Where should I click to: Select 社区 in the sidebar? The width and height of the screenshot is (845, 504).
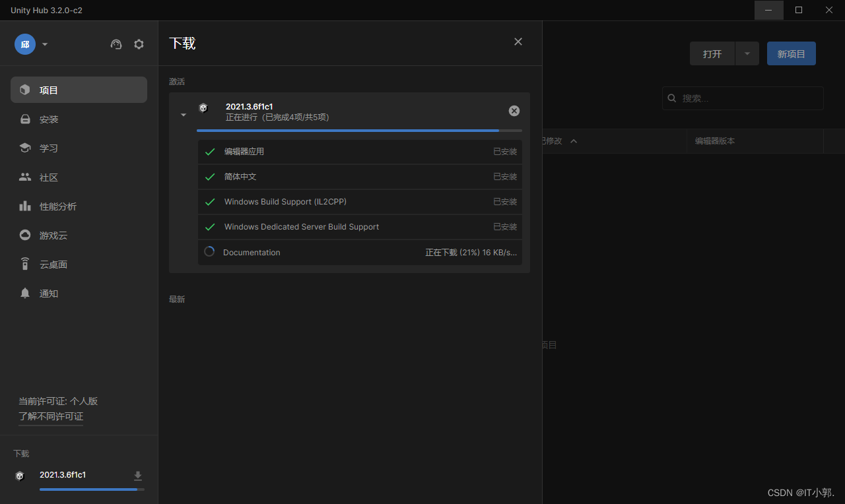pyautogui.click(x=79, y=177)
